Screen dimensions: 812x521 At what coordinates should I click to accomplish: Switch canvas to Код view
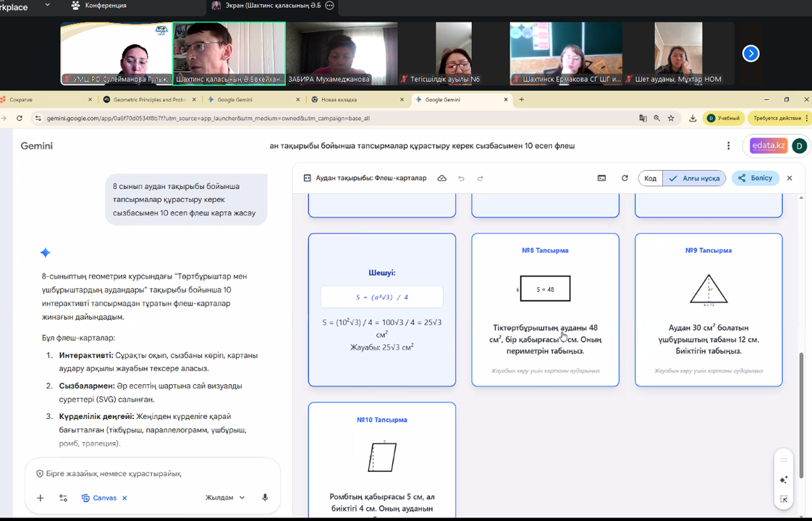pos(651,178)
